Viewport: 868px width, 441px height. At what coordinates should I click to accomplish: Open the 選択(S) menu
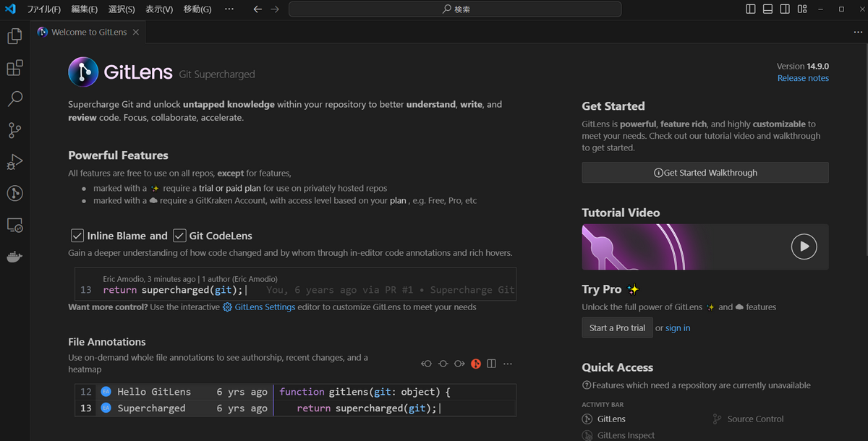click(122, 9)
